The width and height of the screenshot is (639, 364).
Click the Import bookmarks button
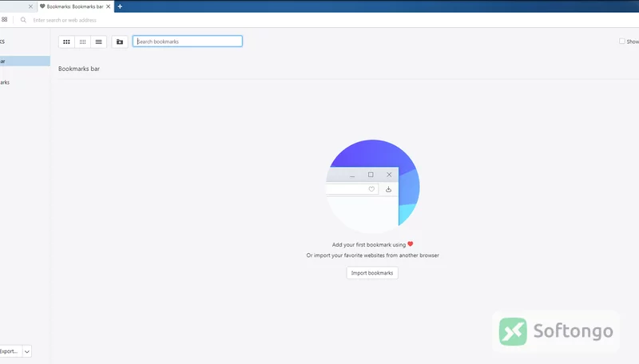pyautogui.click(x=372, y=273)
